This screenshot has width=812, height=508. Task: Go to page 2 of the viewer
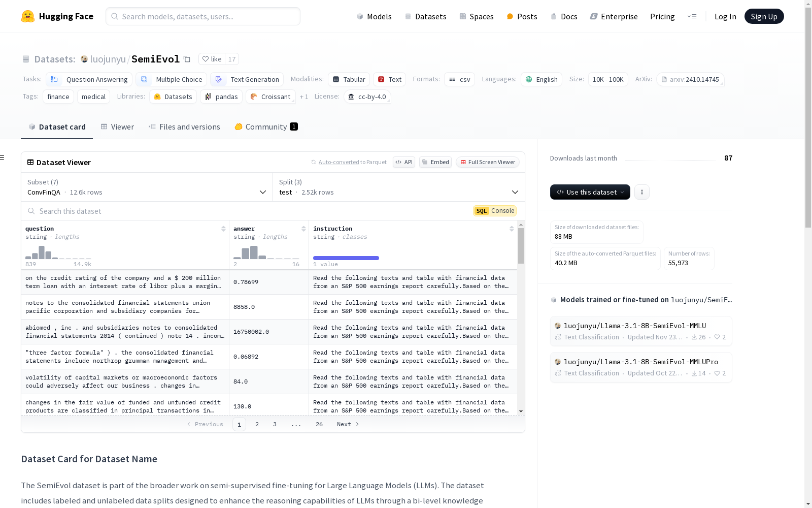tap(257, 424)
